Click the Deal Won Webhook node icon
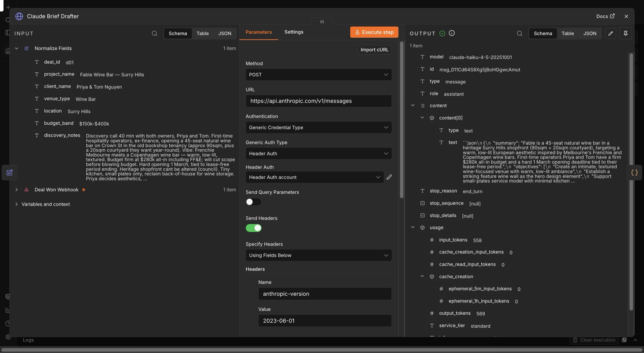Image resolution: width=644 pixels, height=353 pixels. click(x=26, y=190)
